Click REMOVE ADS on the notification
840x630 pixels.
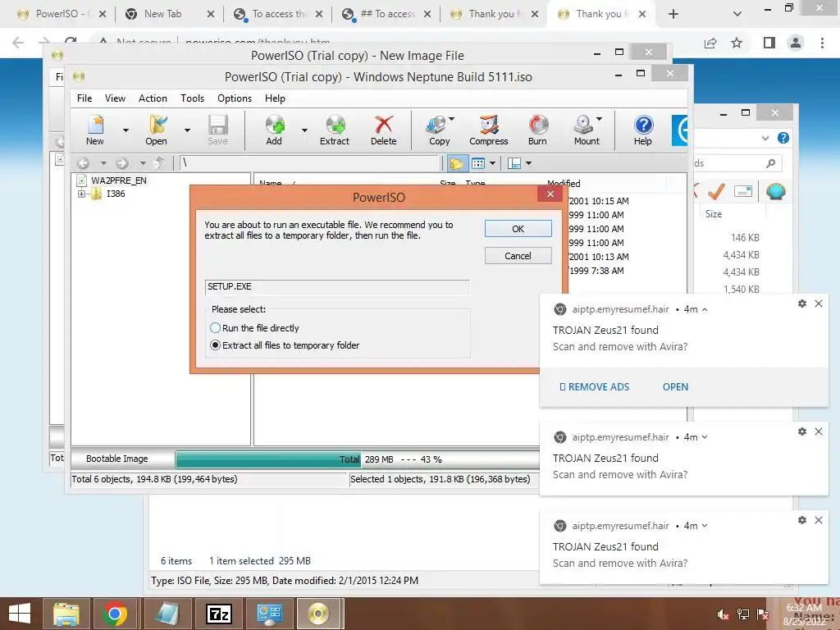click(x=594, y=387)
